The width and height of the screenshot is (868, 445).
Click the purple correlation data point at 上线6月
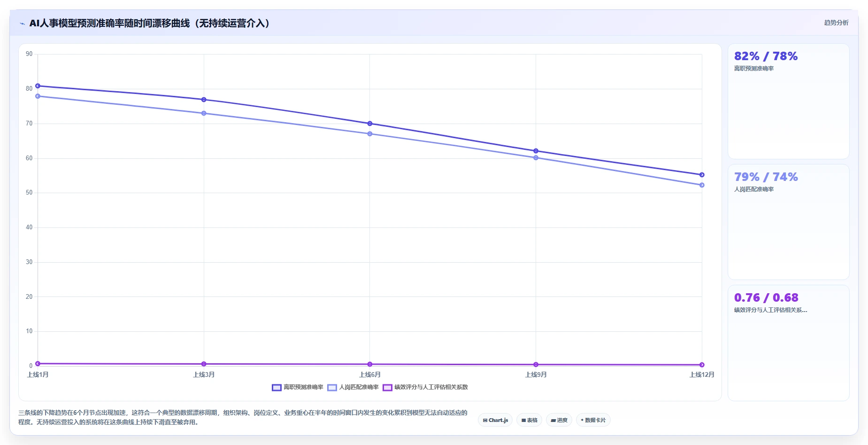pyautogui.click(x=370, y=364)
